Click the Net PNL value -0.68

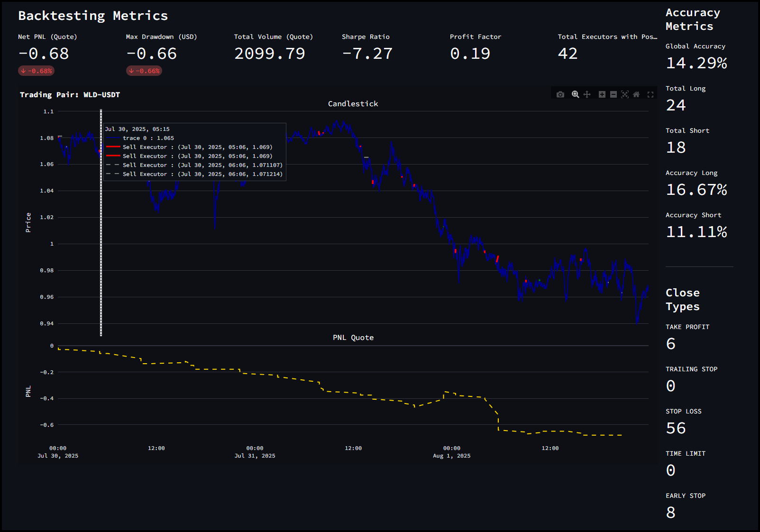click(x=44, y=54)
